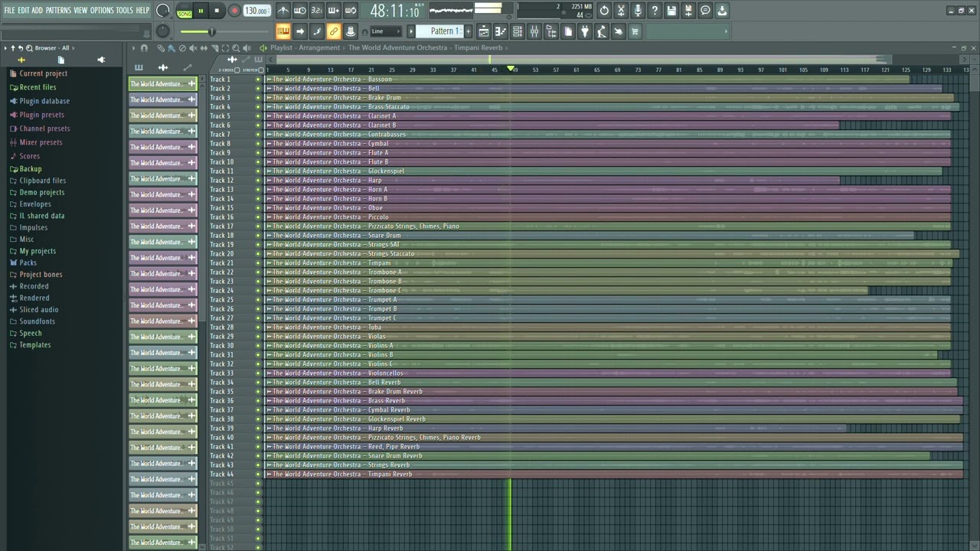
Task: Toggle the Z-CROSS checkbox
Action: coord(237,70)
